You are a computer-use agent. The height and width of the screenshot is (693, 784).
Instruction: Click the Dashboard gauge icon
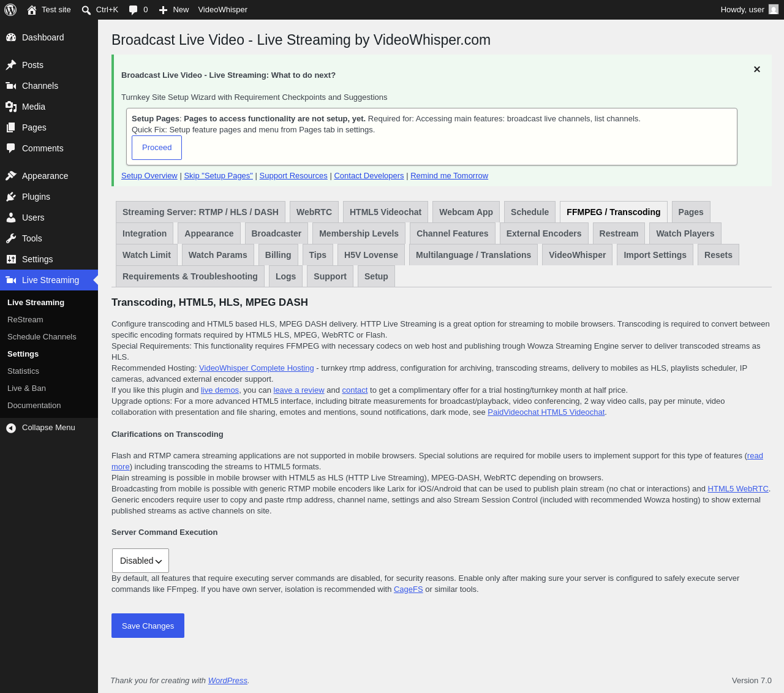11,37
